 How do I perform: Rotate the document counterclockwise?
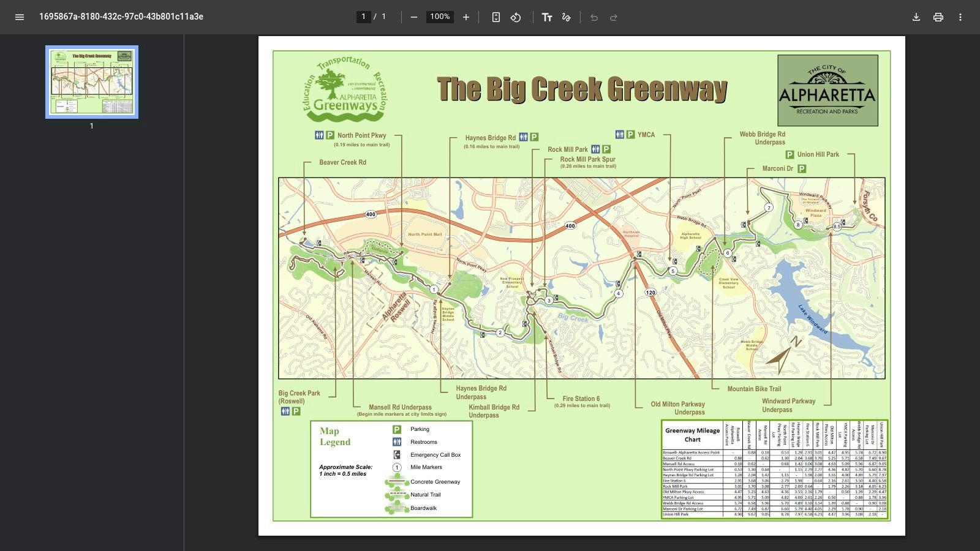[x=516, y=17]
